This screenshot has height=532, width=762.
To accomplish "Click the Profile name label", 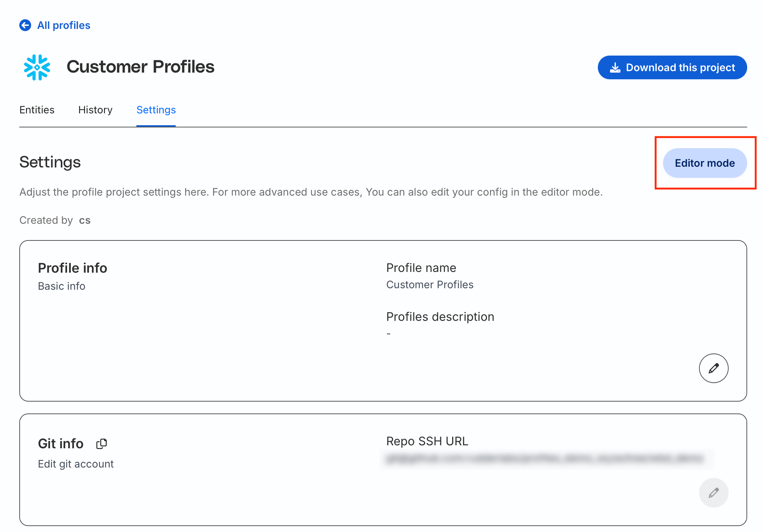I will point(421,268).
